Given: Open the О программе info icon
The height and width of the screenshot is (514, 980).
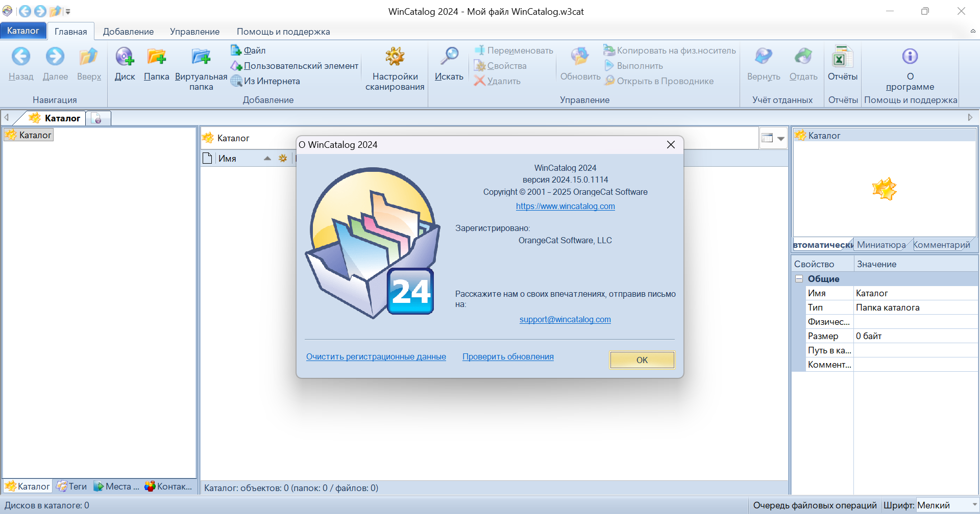Looking at the screenshot, I should [910, 57].
